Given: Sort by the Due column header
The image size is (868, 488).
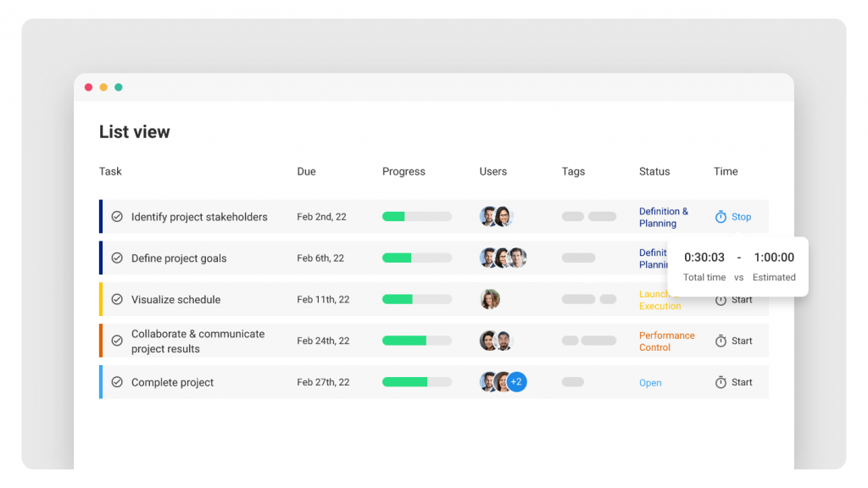Looking at the screenshot, I should click(306, 171).
